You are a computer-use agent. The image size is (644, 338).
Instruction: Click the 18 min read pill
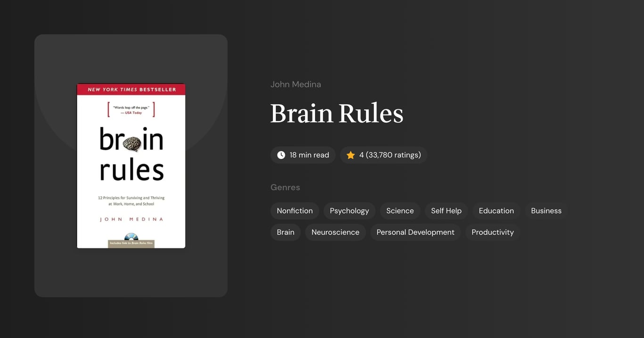(303, 155)
